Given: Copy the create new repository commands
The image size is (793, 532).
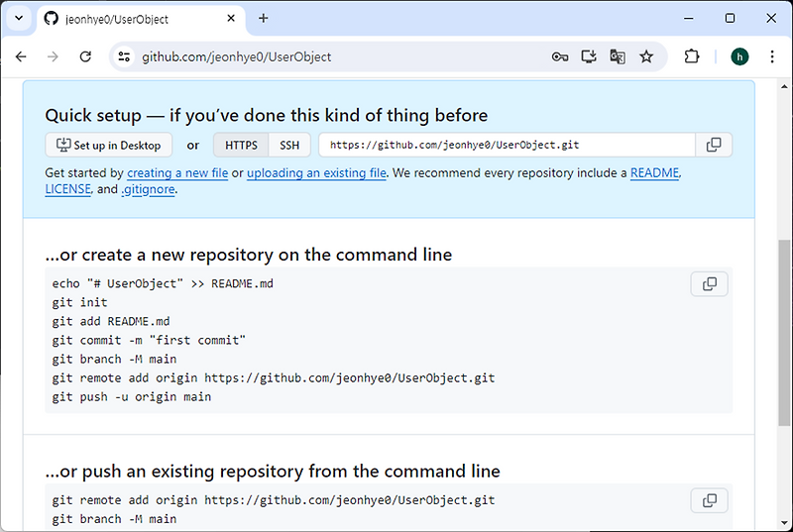Looking at the screenshot, I should point(709,284).
